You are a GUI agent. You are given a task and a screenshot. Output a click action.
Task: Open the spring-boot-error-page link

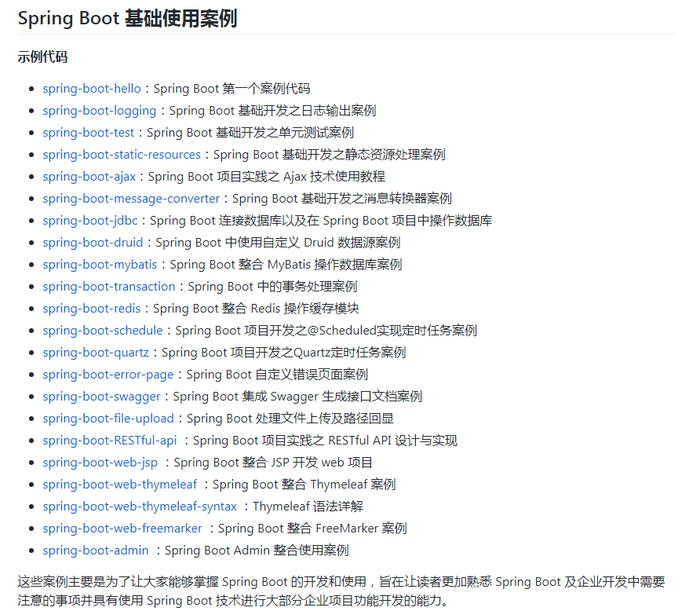(x=108, y=375)
